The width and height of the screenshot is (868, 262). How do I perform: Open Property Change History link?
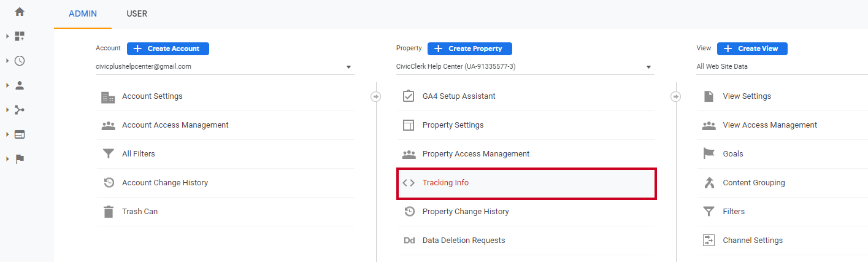(x=466, y=212)
